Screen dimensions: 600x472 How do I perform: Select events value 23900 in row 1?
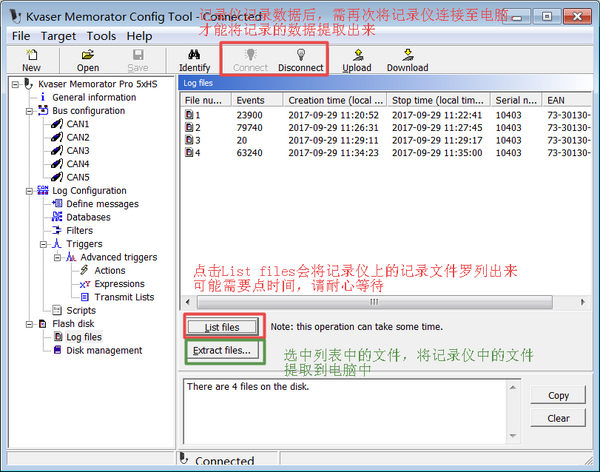pos(249,115)
